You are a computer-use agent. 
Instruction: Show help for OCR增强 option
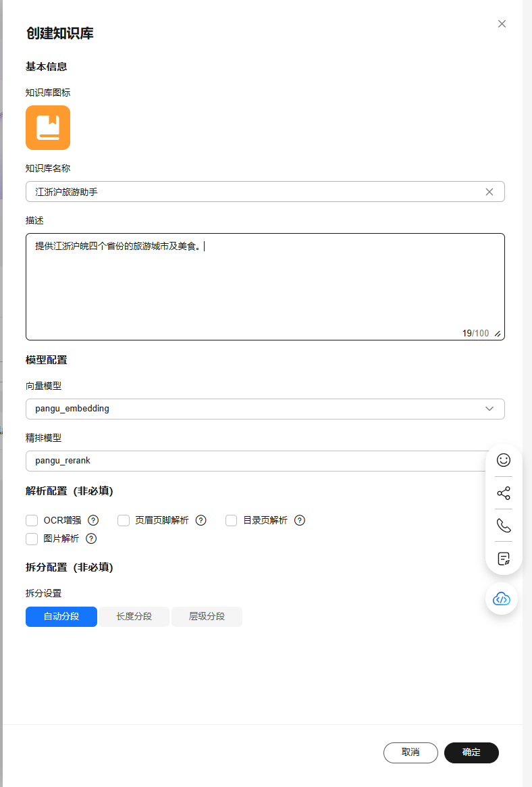(x=94, y=520)
